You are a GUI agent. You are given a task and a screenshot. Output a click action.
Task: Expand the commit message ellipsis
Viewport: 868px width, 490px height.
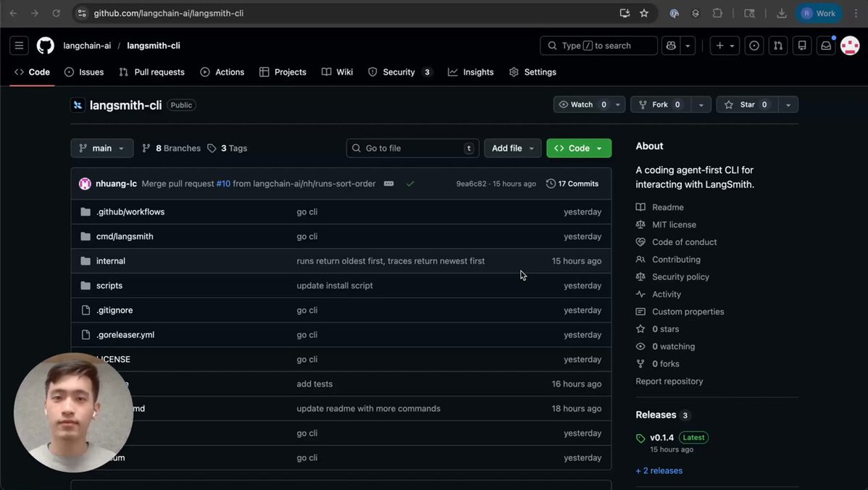[388, 184]
